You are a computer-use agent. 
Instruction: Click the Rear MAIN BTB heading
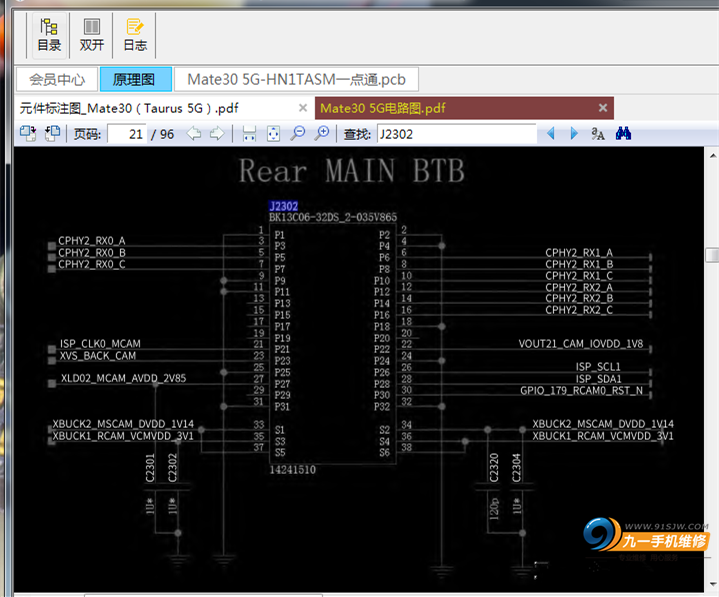pos(352,171)
